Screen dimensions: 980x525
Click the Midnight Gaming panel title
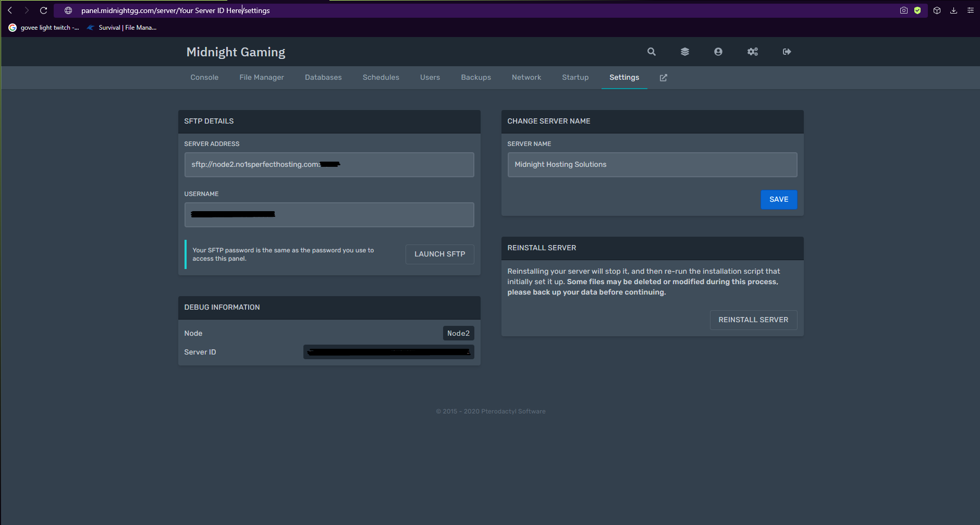236,52
